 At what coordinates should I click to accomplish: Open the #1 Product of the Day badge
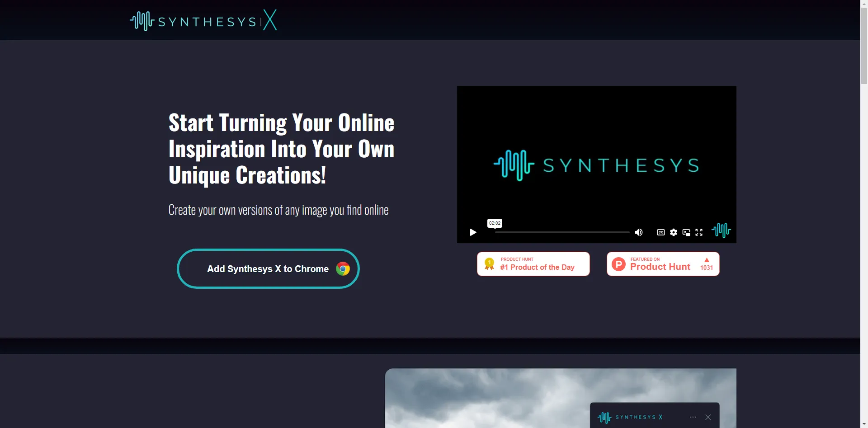533,263
